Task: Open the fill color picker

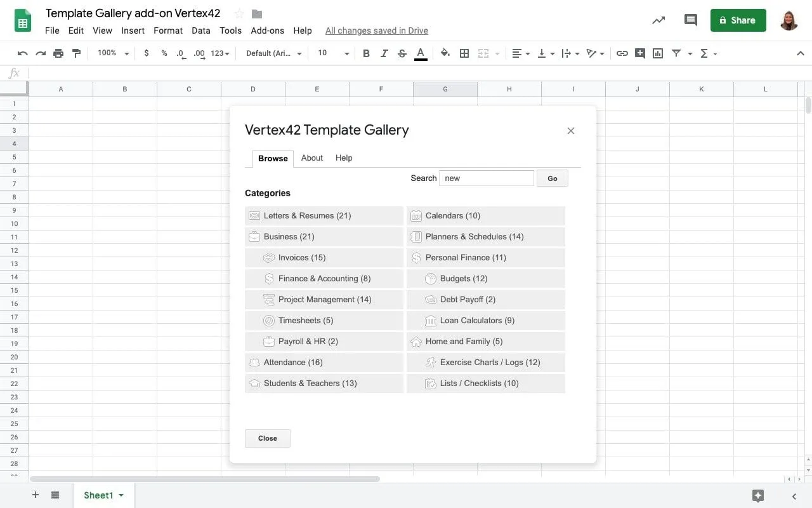Action: click(445, 53)
